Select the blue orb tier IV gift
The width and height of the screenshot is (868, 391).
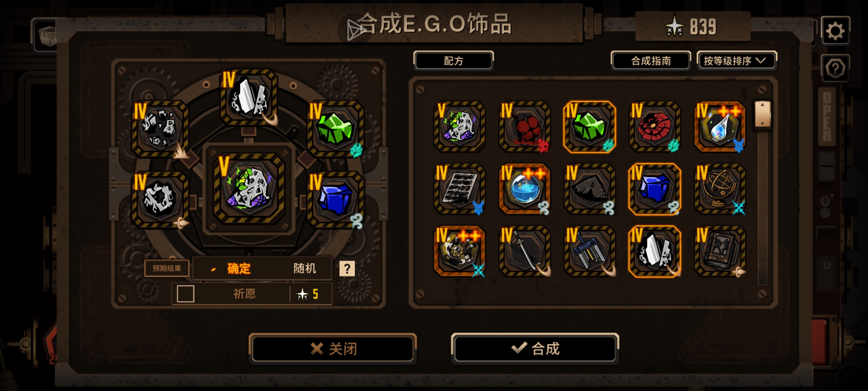(524, 189)
